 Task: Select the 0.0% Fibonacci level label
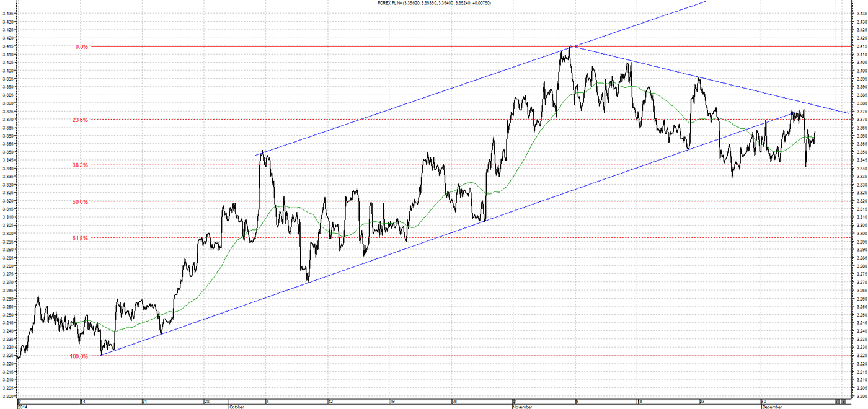pos(82,46)
